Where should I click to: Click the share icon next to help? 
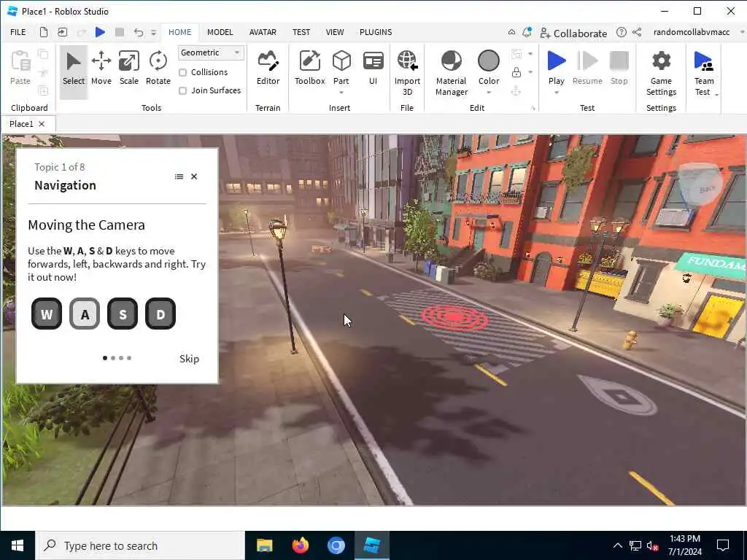point(637,32)
